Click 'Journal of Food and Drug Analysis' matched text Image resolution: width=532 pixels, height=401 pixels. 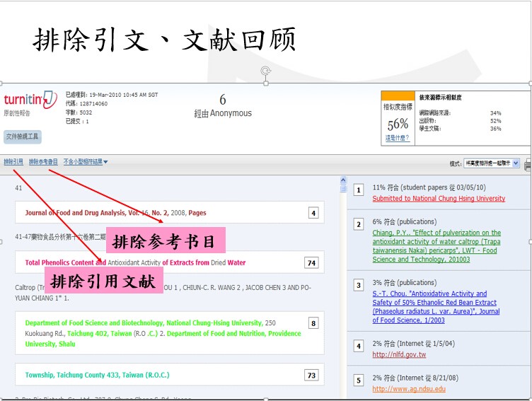click(76, 213)
